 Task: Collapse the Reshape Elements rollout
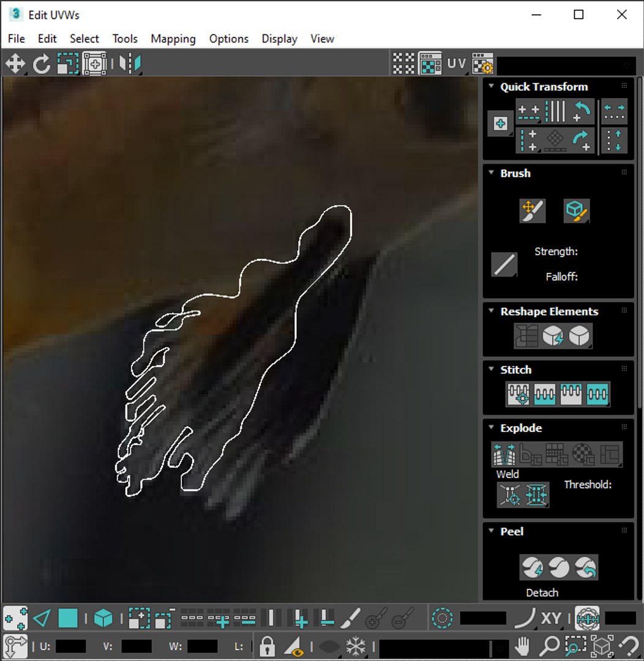491,311
